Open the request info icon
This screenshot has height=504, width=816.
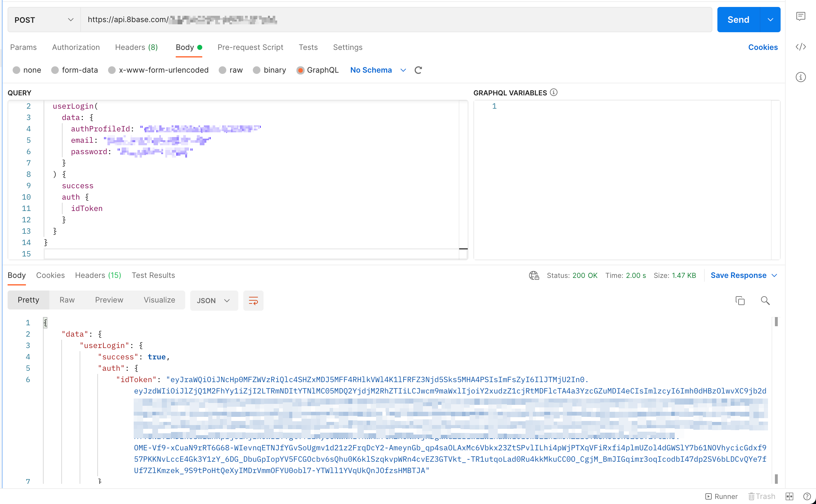[800, 77]
